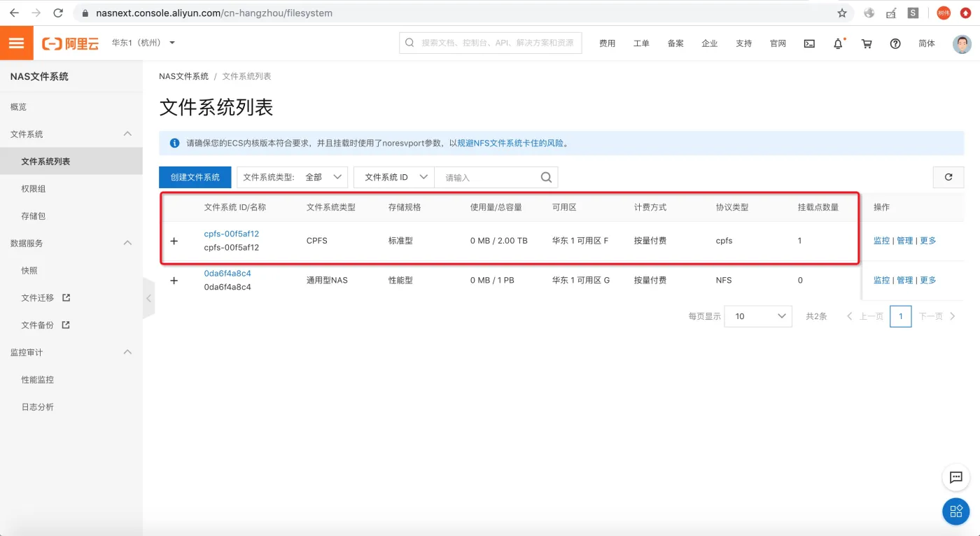Bookmark this page with the star icon
This screenshot has height=536, width=980.
pos(842,13)
